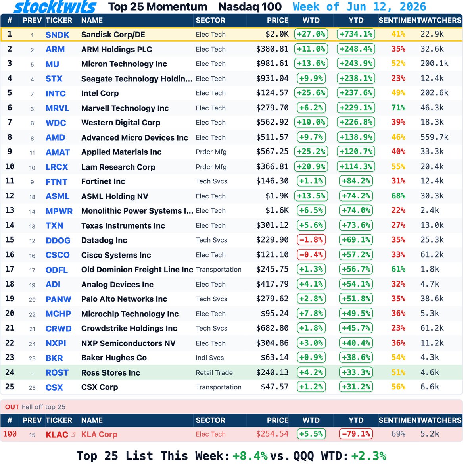The image size is (476, 470).
Task: Select the STX ticker
Action: [54, 79]
